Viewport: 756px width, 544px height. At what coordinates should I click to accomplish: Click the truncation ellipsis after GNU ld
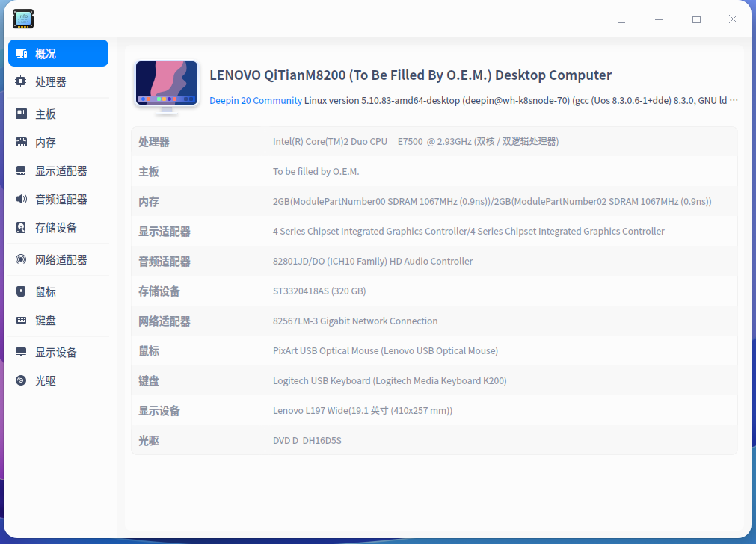[734, 101]
